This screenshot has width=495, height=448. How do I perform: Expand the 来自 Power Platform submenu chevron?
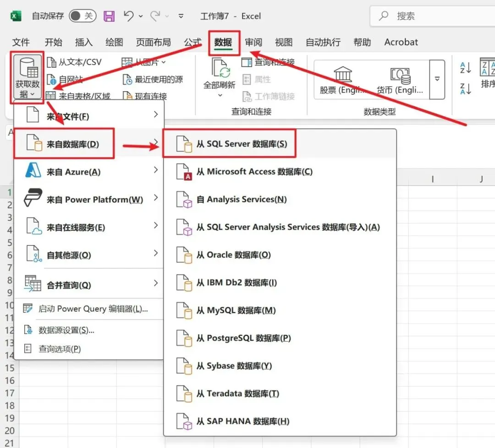point(156,197)
